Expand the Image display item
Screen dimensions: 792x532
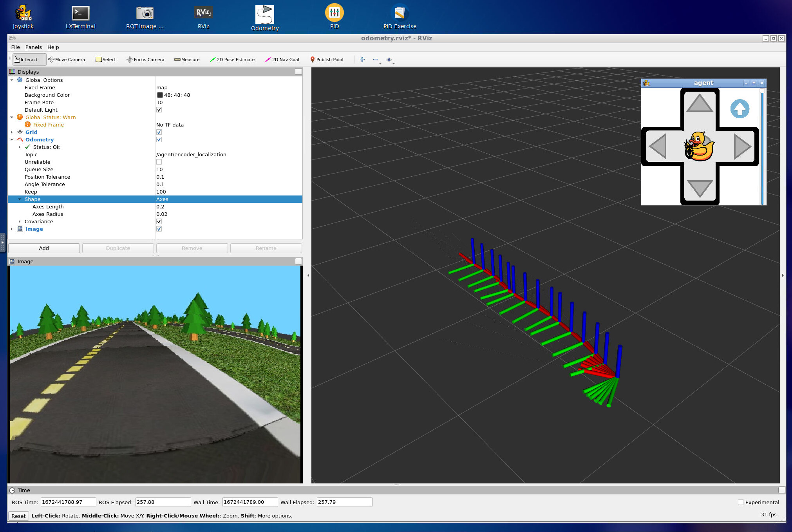pos(12,229)
